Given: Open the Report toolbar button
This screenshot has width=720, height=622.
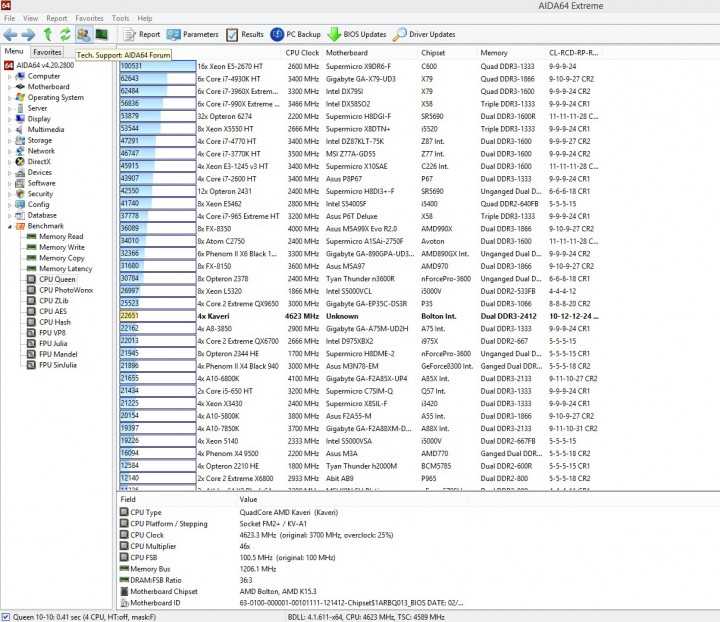Looking at the screenshot, I should pyautogui.click(x=142, y=34).
